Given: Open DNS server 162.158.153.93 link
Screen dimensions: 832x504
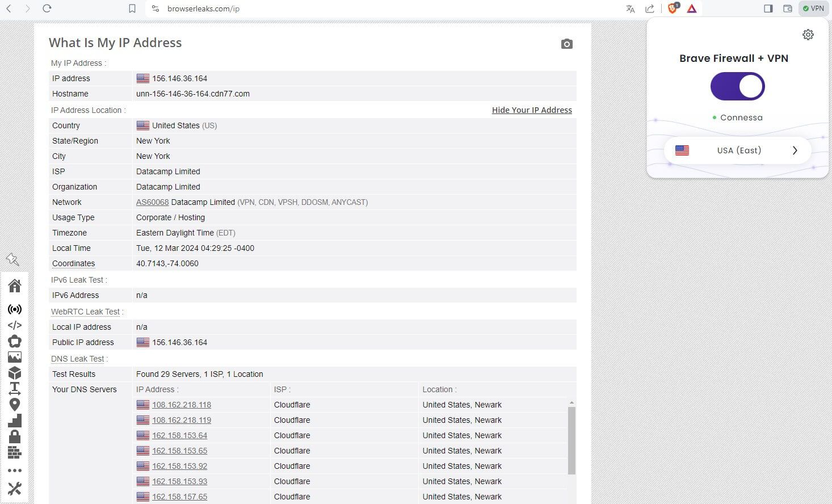Looking at the screenshot, I should (179, 481).
